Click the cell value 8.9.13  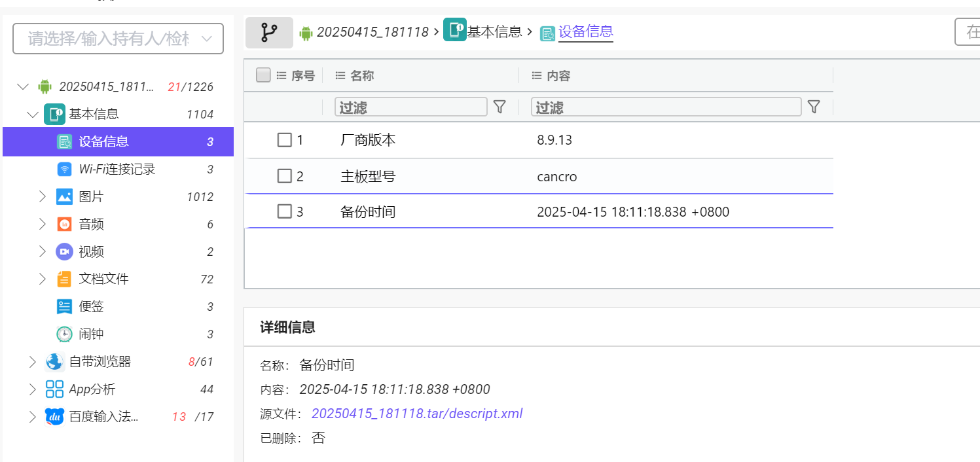(554, 140)
